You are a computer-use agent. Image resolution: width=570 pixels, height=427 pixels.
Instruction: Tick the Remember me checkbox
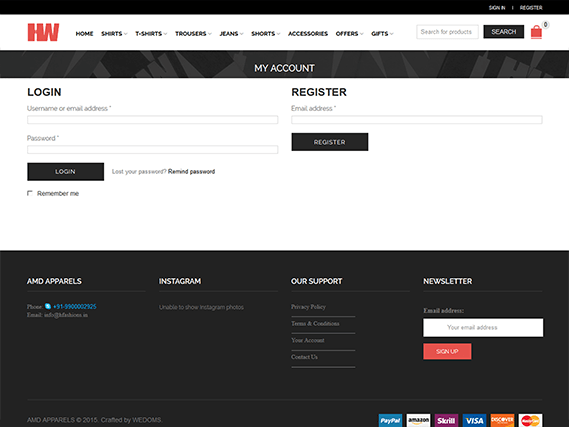(30, 193)
